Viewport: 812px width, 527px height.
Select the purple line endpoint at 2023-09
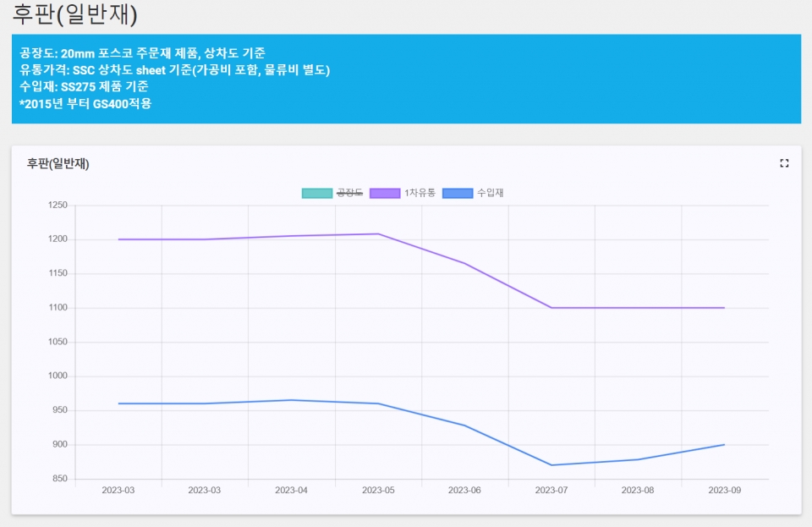(x=724, y=308)
